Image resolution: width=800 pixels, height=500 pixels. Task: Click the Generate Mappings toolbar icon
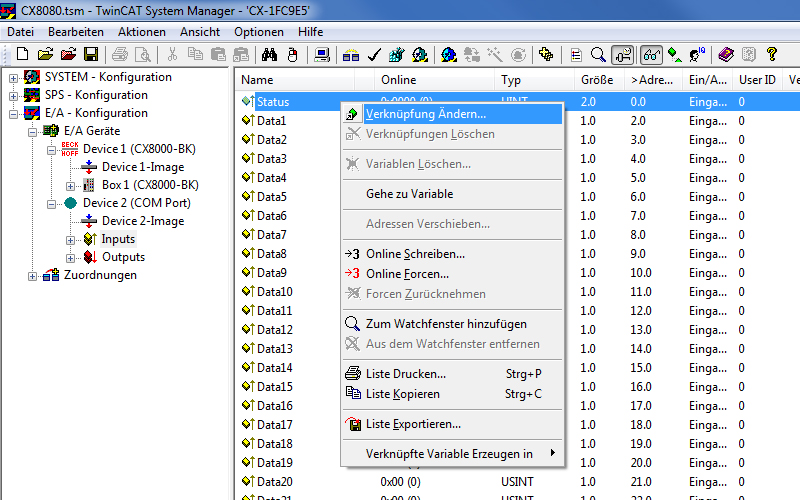[x=351, y=54]
